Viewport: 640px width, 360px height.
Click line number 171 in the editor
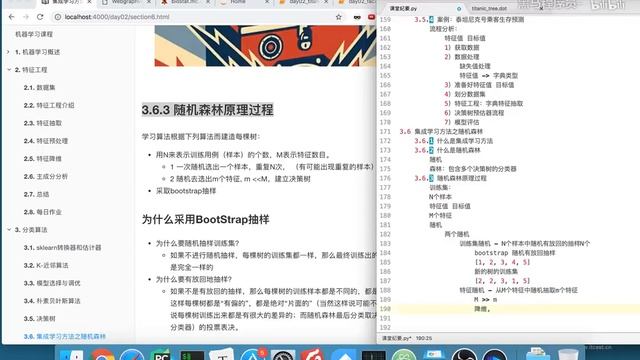385,131
